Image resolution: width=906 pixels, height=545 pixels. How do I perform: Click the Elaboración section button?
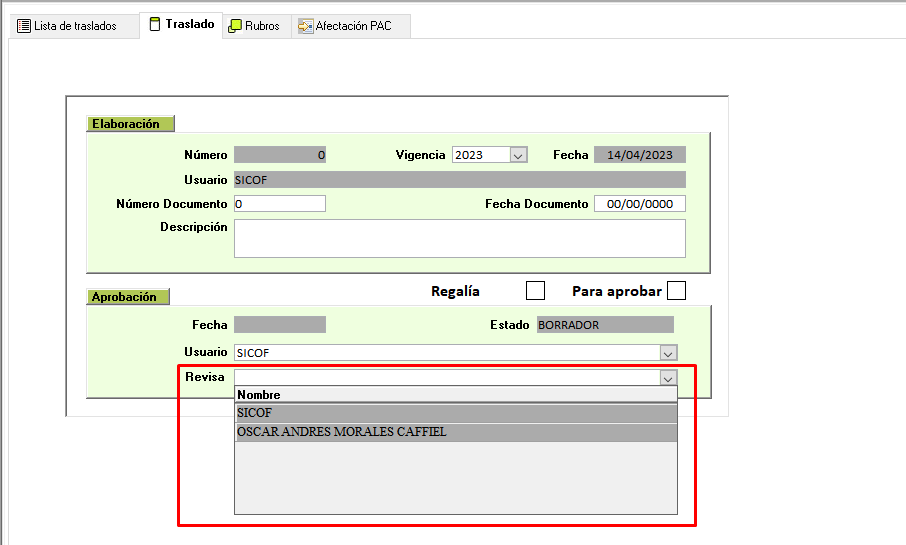click(x=130, y=124)
